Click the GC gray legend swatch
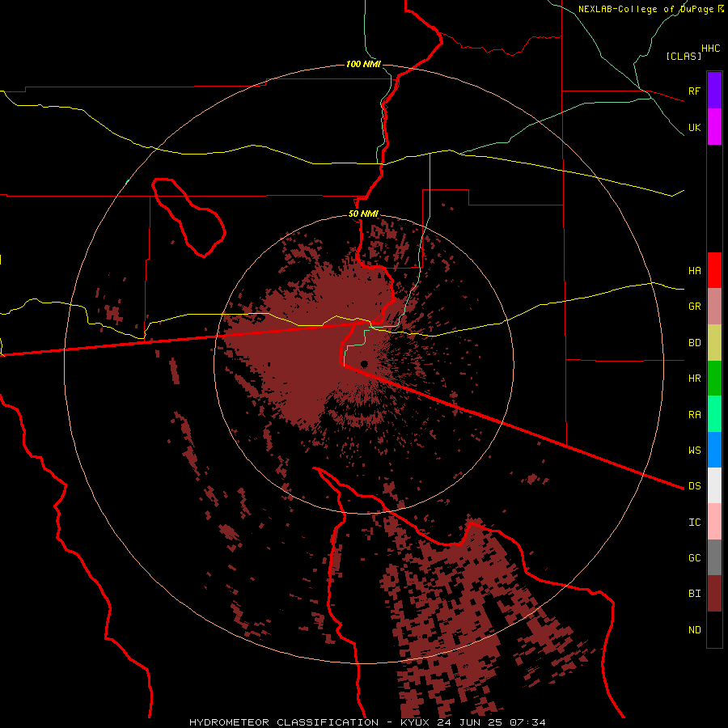Viewport: 728px width, 728px height. click(714, 557)
